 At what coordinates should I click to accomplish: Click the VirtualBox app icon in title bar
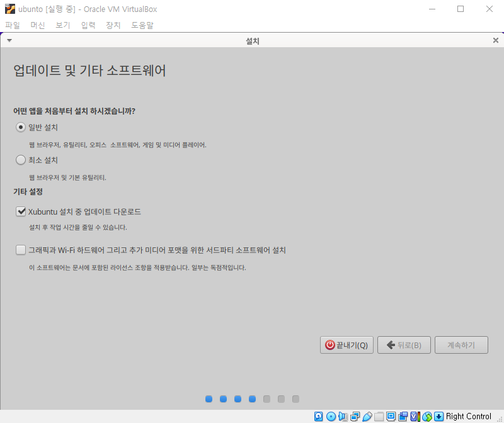click(x=10, y=9)
